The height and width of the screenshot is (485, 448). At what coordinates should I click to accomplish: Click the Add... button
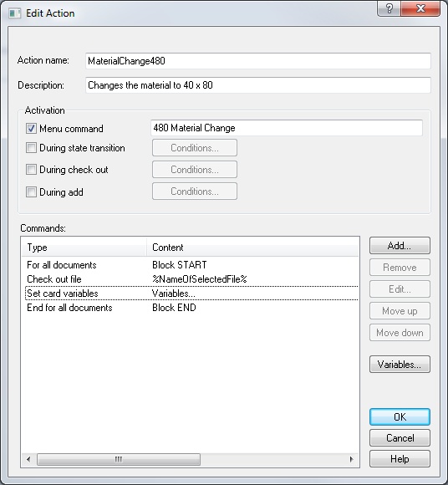click(400, 246)
